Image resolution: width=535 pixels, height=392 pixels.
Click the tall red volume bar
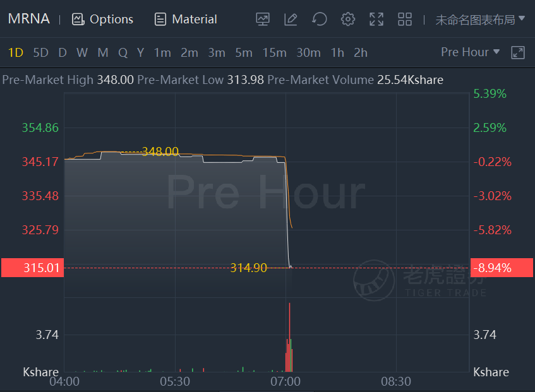pos(289,337)
